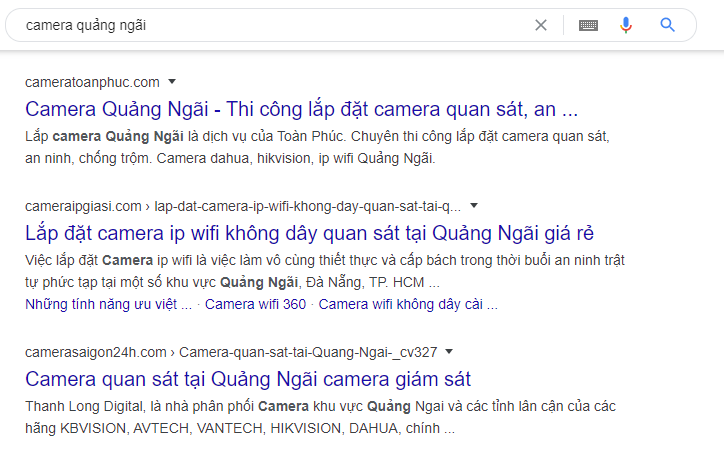Submit search with magnifying glass icon
This screenshot has height=469, width=724.
667,25
